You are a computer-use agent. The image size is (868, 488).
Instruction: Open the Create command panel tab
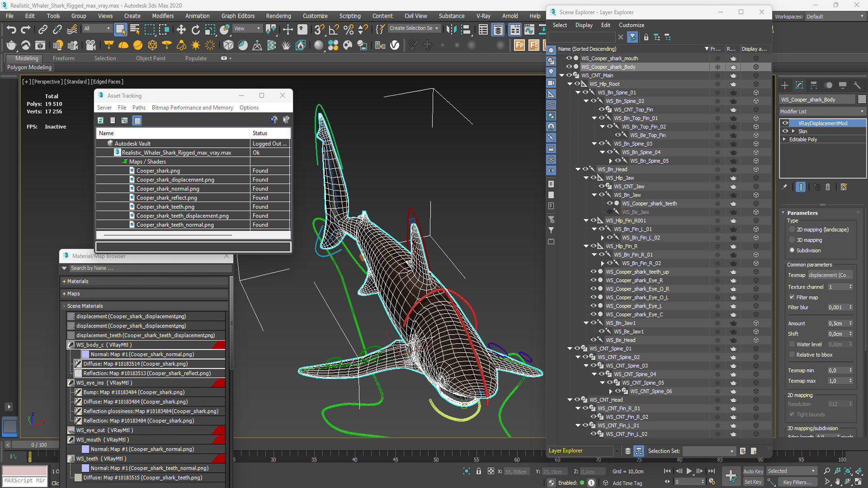coord(785,85)
